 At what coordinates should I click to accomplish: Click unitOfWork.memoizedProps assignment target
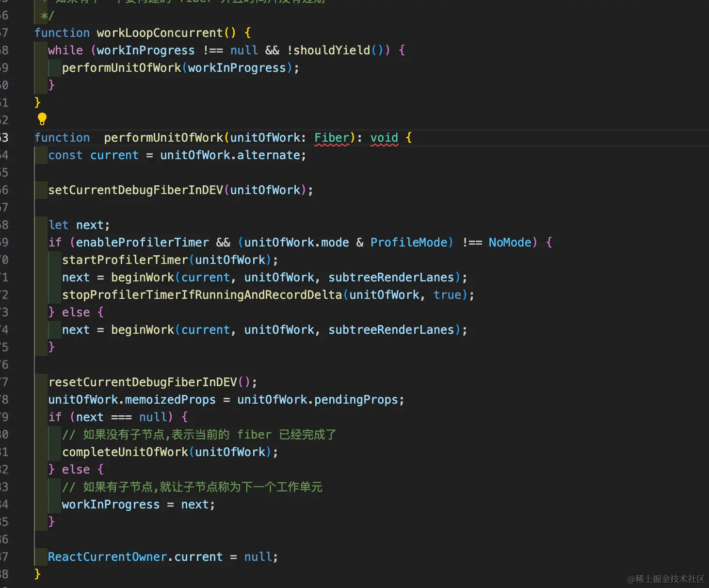[132, 400]
